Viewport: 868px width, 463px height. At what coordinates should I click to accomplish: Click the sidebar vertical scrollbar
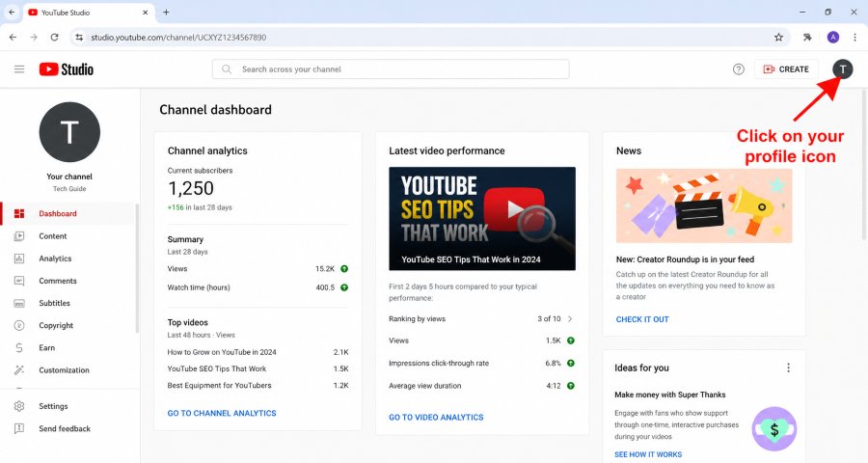pyautogui.click(x=137, y=268)
